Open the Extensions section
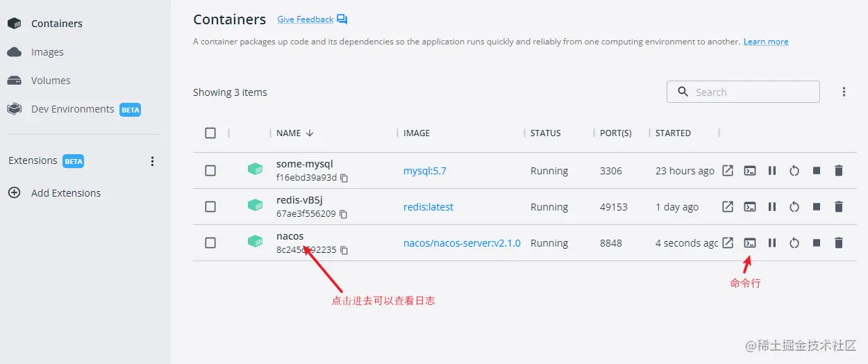 (x=33, y=160)
